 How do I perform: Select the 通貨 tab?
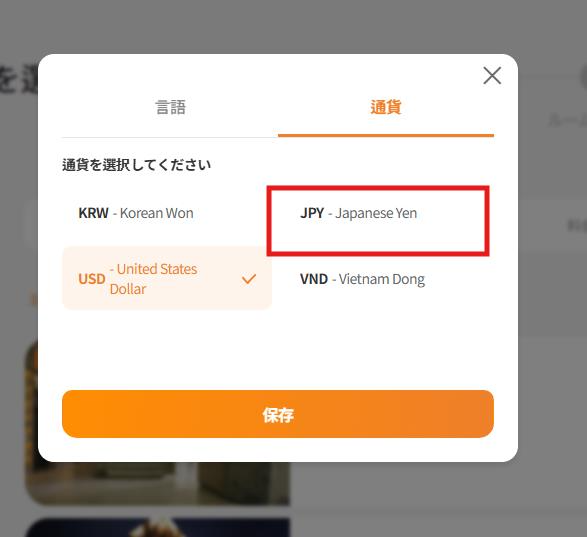(386, 107)
